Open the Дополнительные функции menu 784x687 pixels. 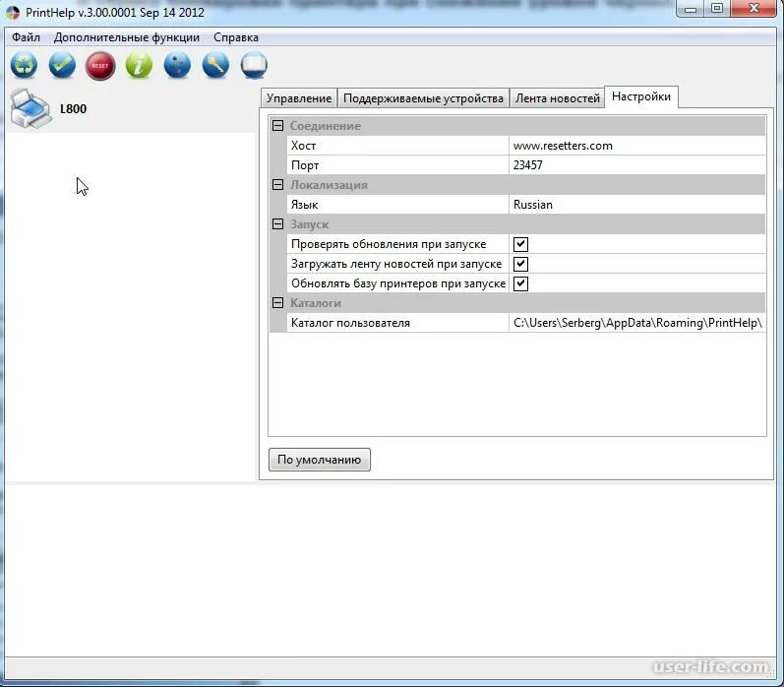[x=127, y=37]
